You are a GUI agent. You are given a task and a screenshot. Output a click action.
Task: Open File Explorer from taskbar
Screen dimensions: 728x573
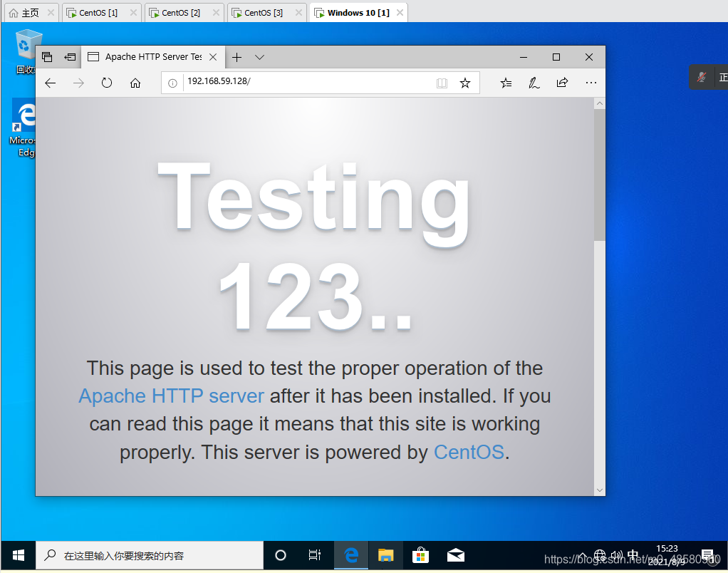[x=386, y=555]
